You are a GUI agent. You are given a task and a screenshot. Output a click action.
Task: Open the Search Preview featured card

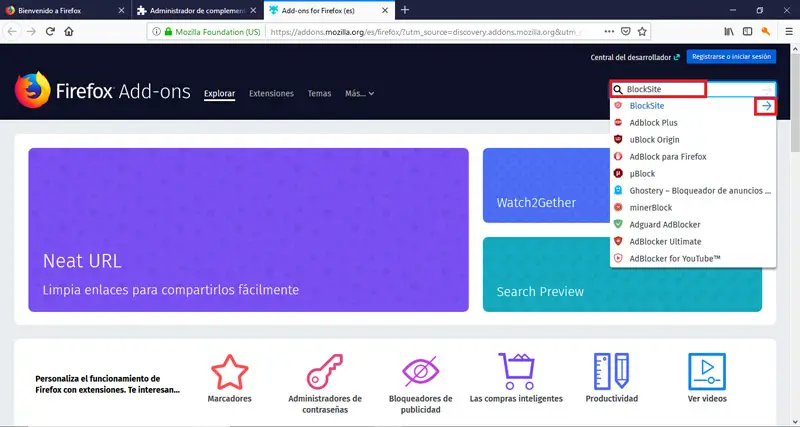(622, 274)
